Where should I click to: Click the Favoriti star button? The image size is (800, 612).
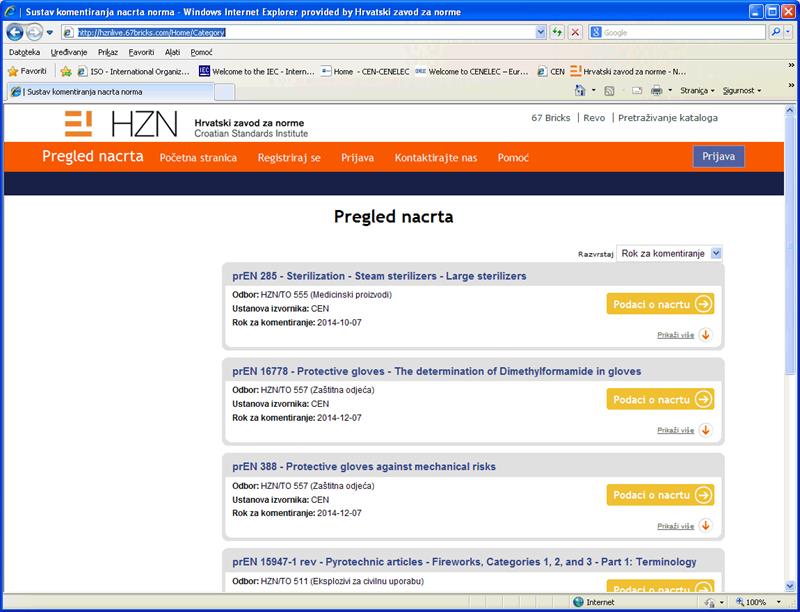(28, 71)
